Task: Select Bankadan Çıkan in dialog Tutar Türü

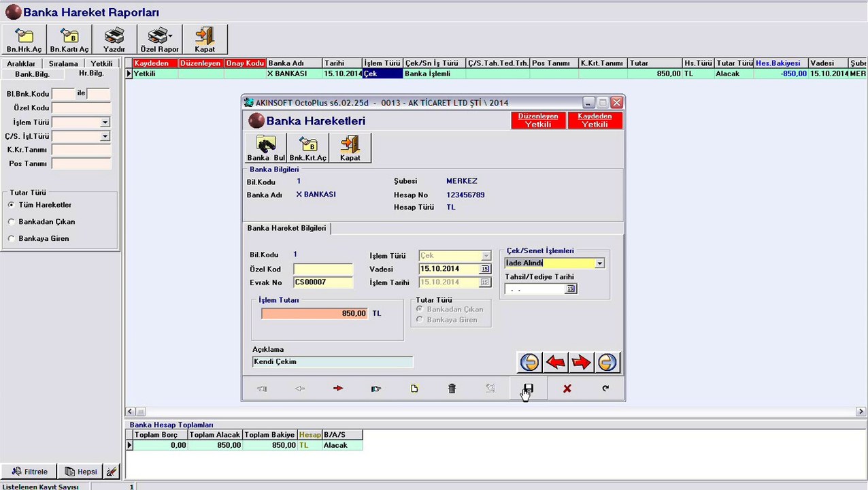Action: 419,309
